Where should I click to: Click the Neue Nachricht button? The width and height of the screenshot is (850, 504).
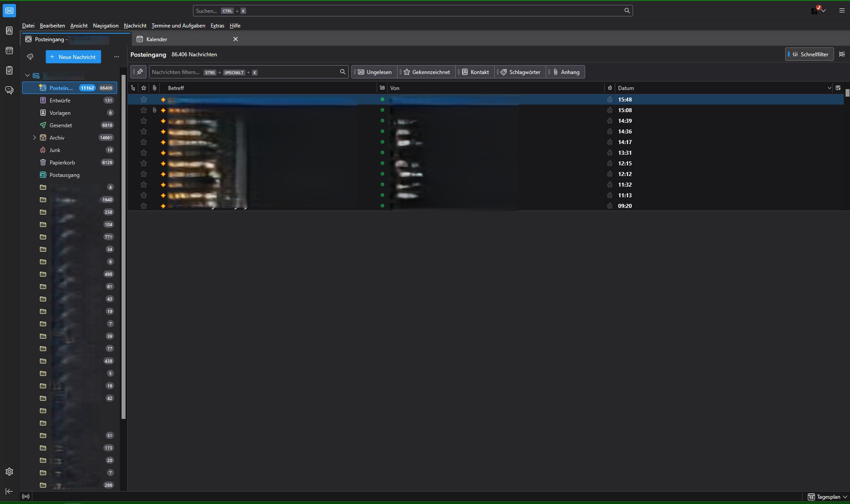[x=73, y=57]
